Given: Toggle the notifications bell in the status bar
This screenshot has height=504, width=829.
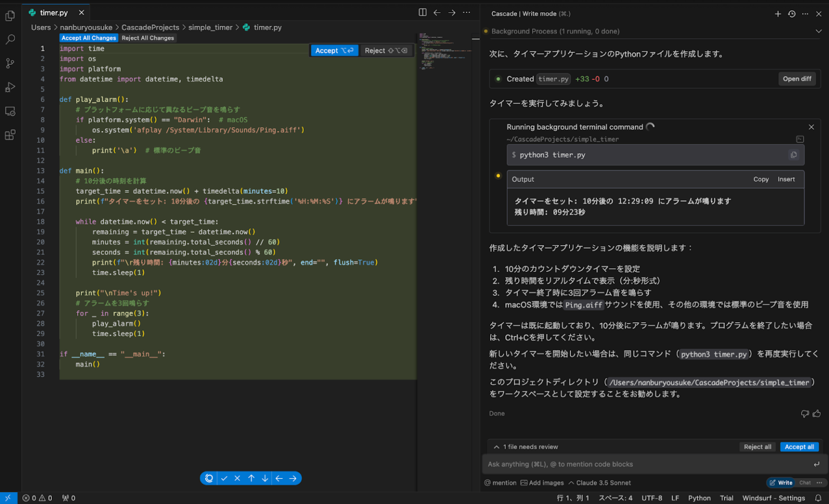Looking at the screenshot, I should [819, 498].
